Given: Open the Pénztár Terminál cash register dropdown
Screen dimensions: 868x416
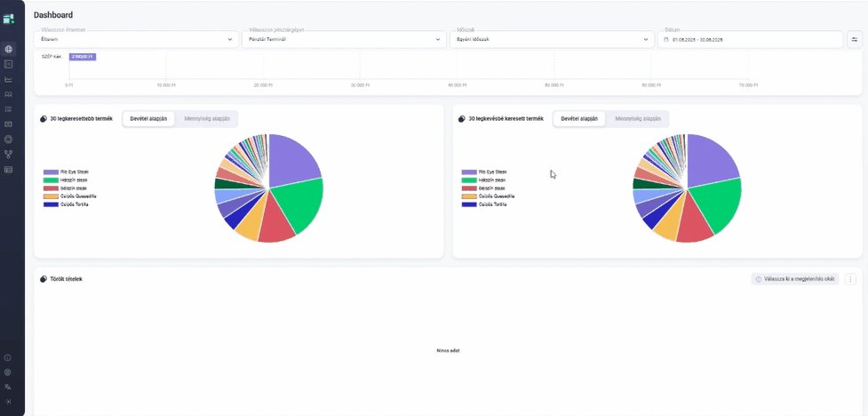Looking at the screenshot, I should 345,39.
